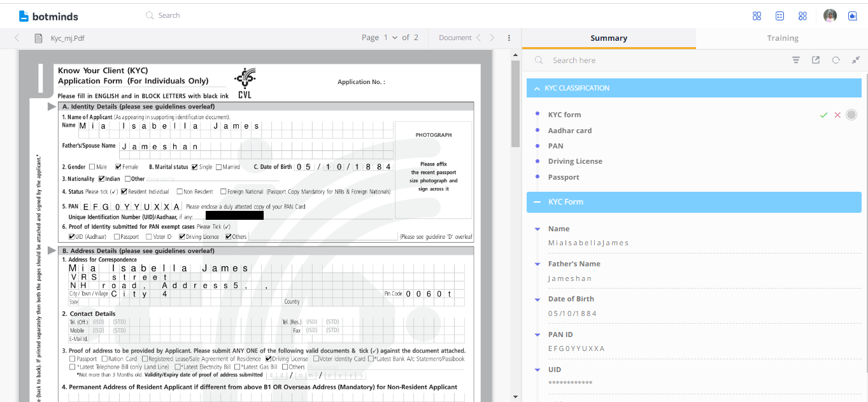The image size is (868, 402).
Task: Switch to the Training tab
Action: (x=783, y=38)
